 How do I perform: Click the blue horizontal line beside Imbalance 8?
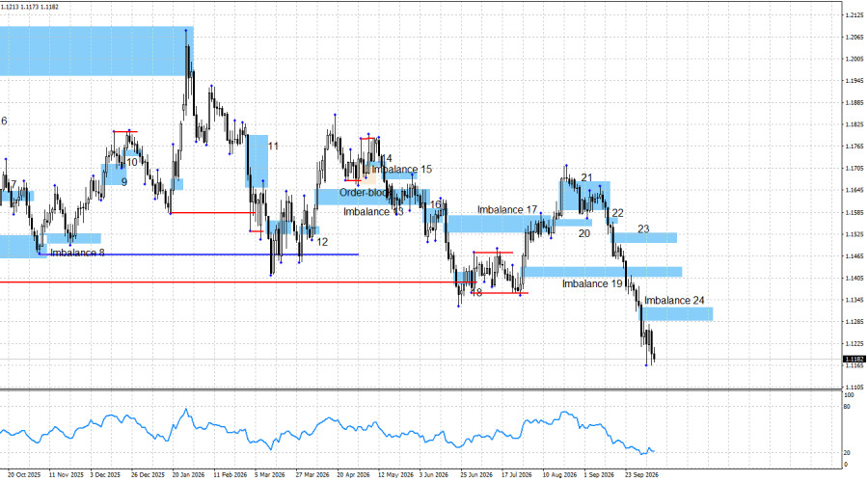tap(200, 254)
